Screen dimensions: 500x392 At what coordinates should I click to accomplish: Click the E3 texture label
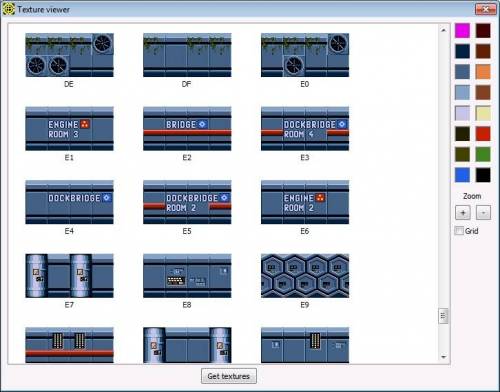[305, 158]
